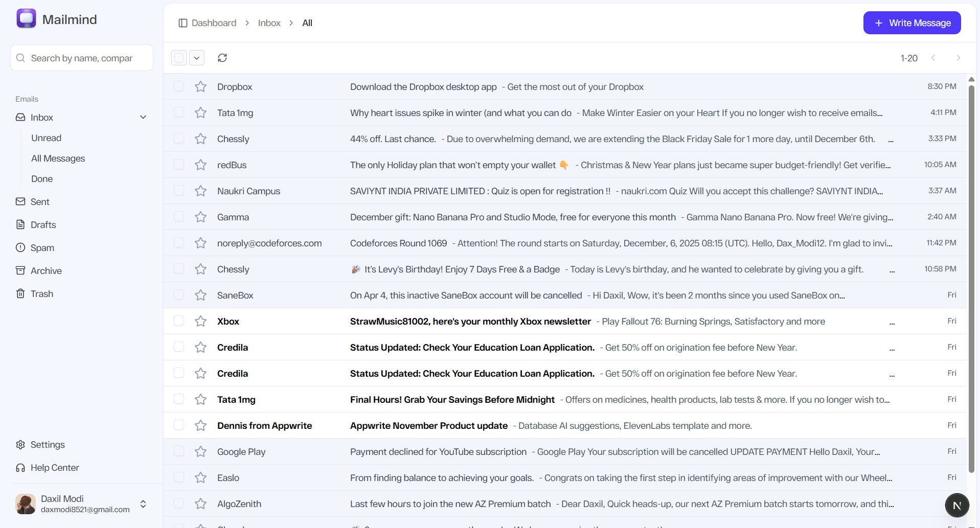The height and width of the screenshot is (528, 980).
Task: Star the AlgoZenith email
Action: click(200, 504)
